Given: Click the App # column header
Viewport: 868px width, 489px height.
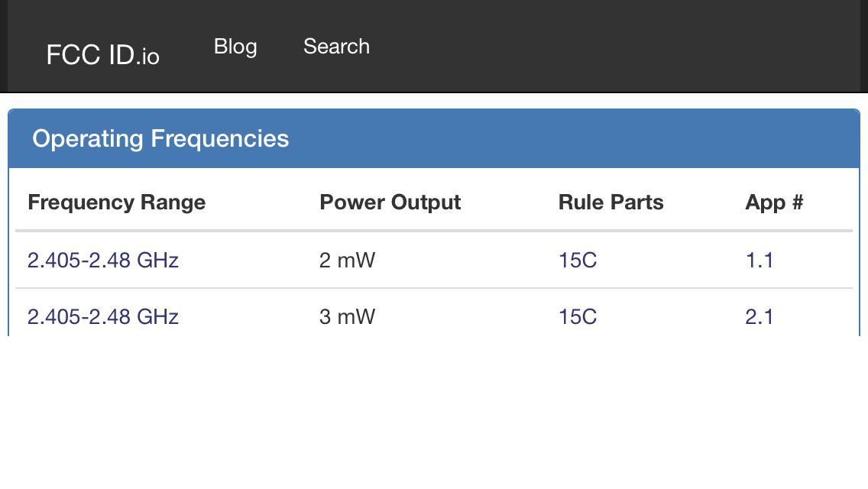Looking at the screenshot, I should coord(774,202).
